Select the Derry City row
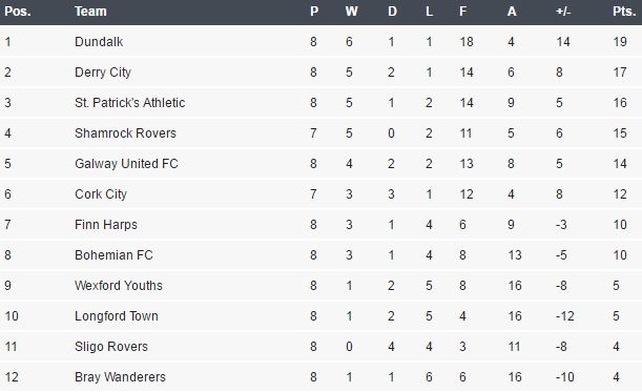 (321, 72)
